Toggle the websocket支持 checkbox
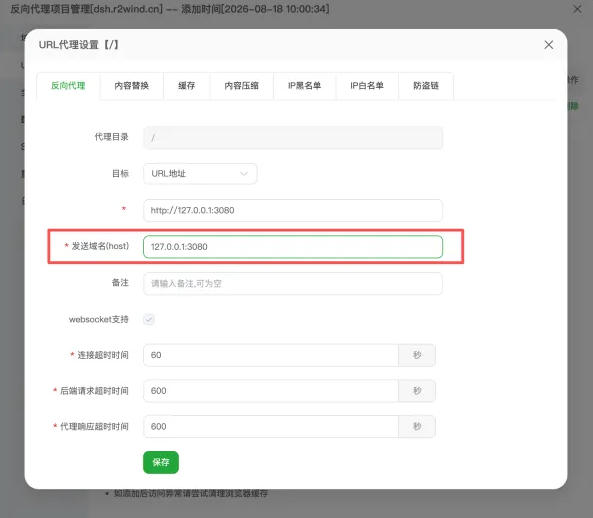The image size is (593, 518). coord(149,319)
